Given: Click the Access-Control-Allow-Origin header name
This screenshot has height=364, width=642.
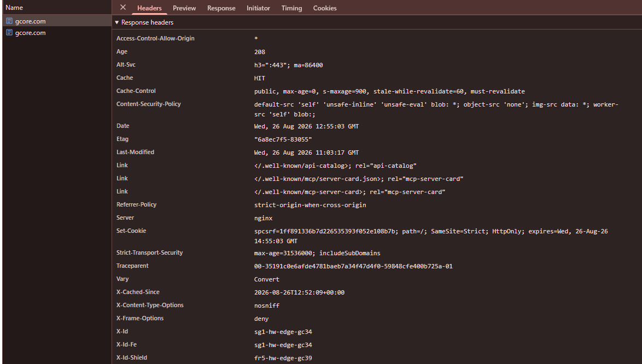Looking at the screenshot, I should (x=155, y=38).
